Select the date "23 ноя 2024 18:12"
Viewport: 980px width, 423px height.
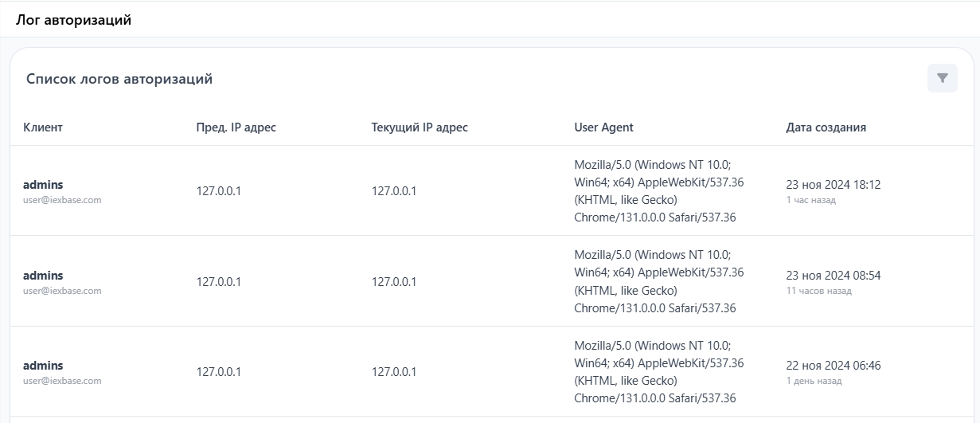833,185
